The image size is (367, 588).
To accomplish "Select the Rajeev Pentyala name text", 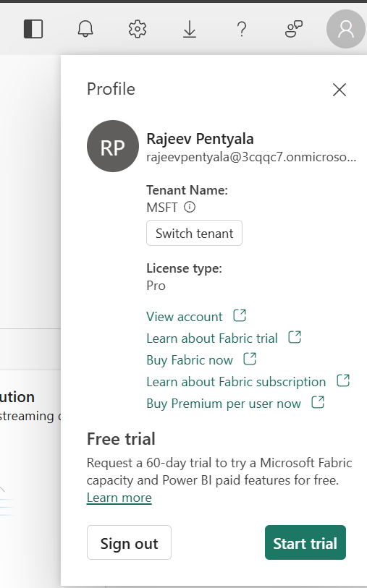I will (200, 139).
